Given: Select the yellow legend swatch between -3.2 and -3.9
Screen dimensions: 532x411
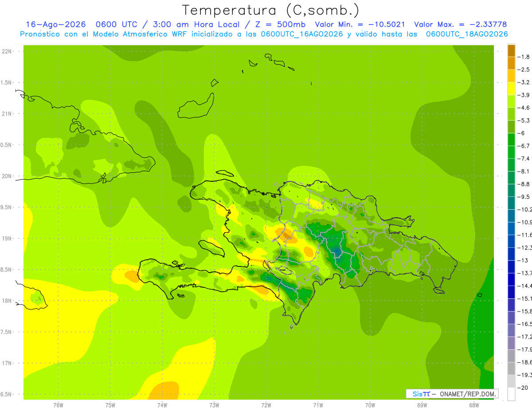Looking at the screenshot, I should pyautogui.click(x=511, y=88).
